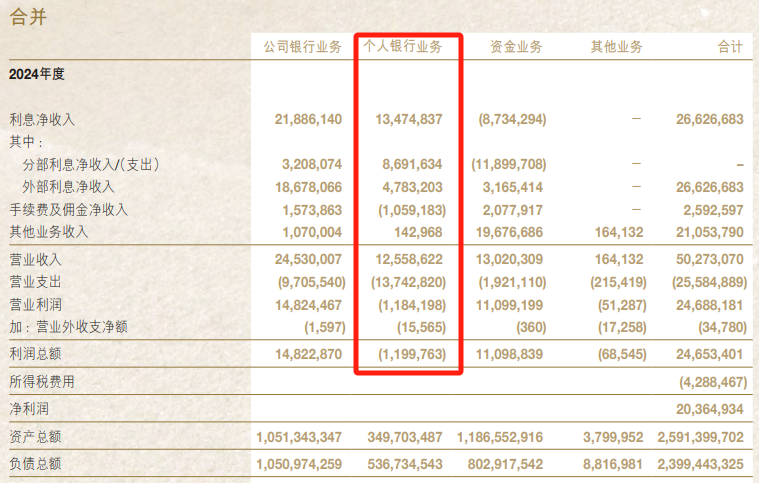The width and height of the screenshot is (759, 483).
Task: Click the 其他业务收入 row label
Action: pos(49,232)
